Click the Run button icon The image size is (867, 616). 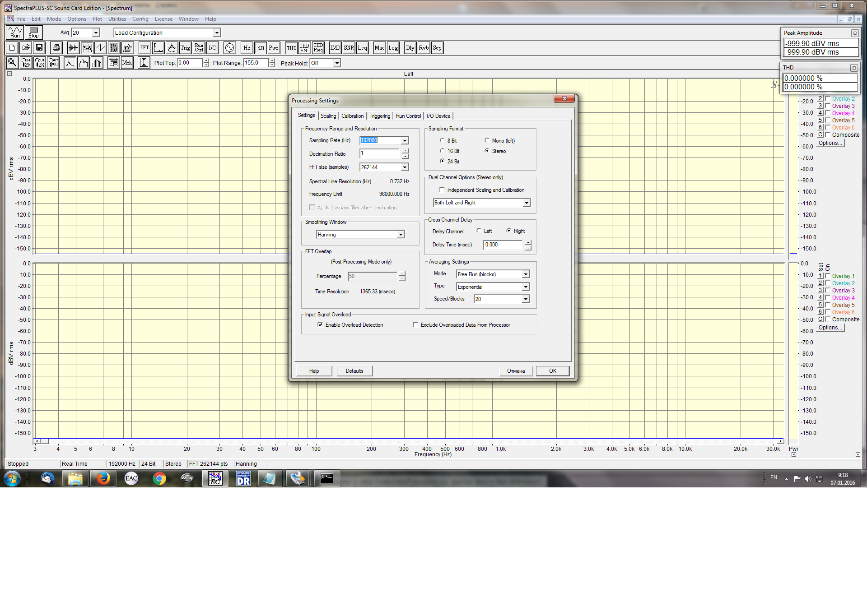click(x=15, y=32)
